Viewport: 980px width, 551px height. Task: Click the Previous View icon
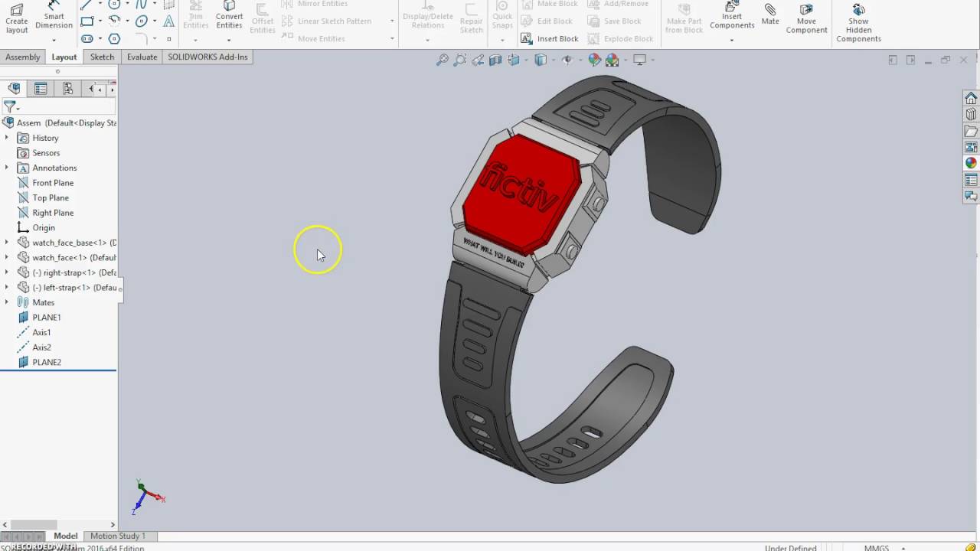point(478,60)
